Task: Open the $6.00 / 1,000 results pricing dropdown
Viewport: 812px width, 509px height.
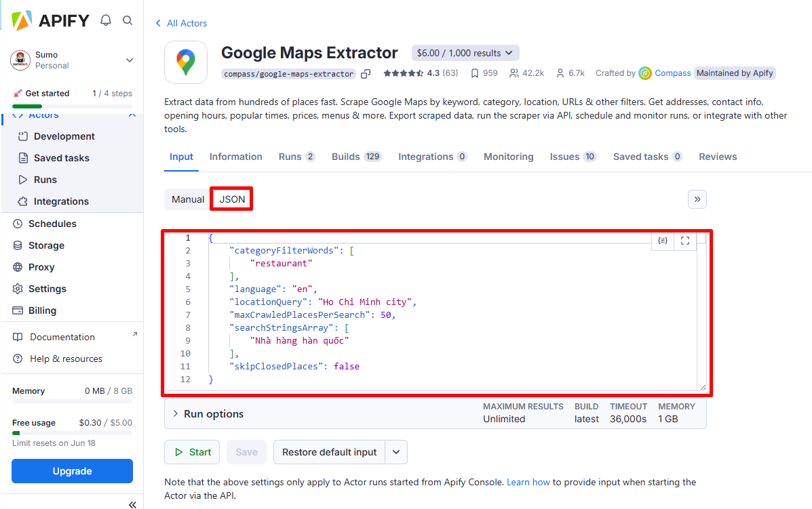Action: pos(465,53)
